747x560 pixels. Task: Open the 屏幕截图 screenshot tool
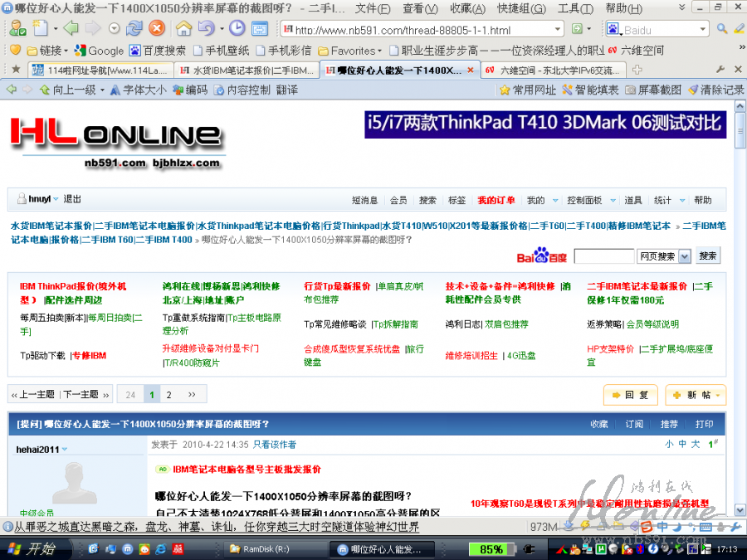[x=652, y=90]
